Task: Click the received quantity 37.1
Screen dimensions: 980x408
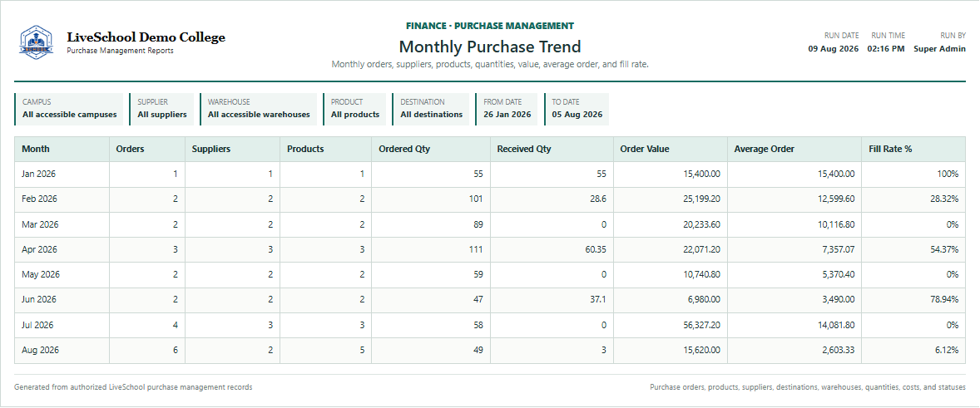Action: [x=598, y=300]
